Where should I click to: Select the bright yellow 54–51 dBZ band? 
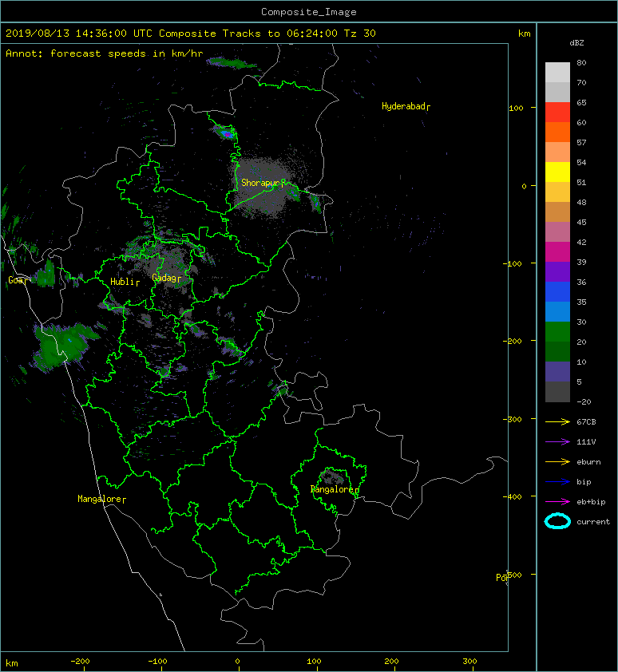point(557,172)
